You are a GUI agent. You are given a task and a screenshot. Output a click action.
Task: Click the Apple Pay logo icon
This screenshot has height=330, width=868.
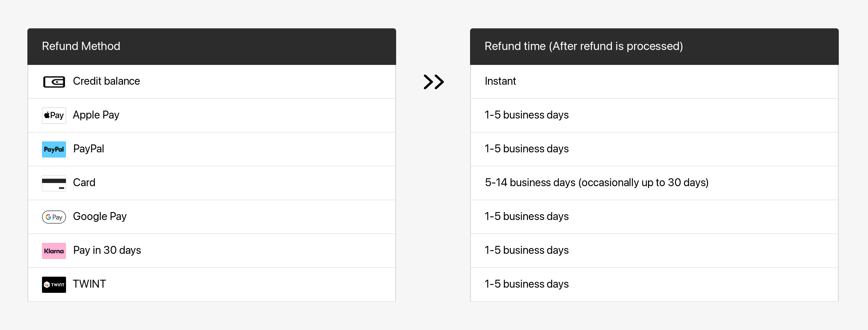54,115
